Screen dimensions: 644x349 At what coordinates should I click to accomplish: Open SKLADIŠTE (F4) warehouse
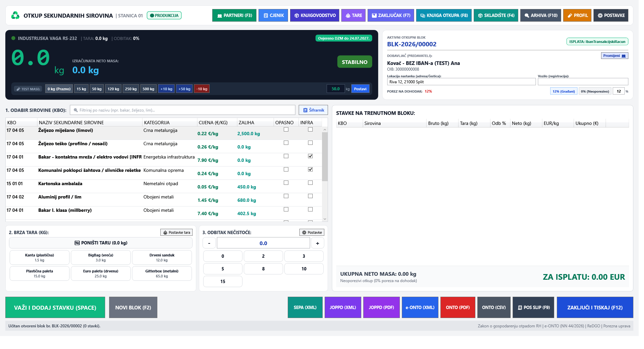pos(496,15)
